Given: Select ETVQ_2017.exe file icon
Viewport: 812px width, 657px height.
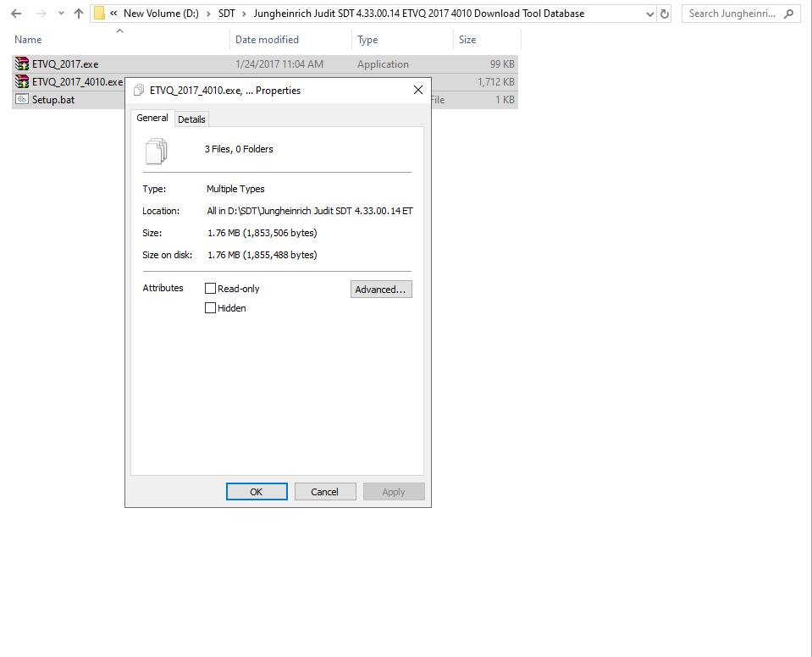Looking at the screenshot, I should pyautogui.click(x=22, y=63).
